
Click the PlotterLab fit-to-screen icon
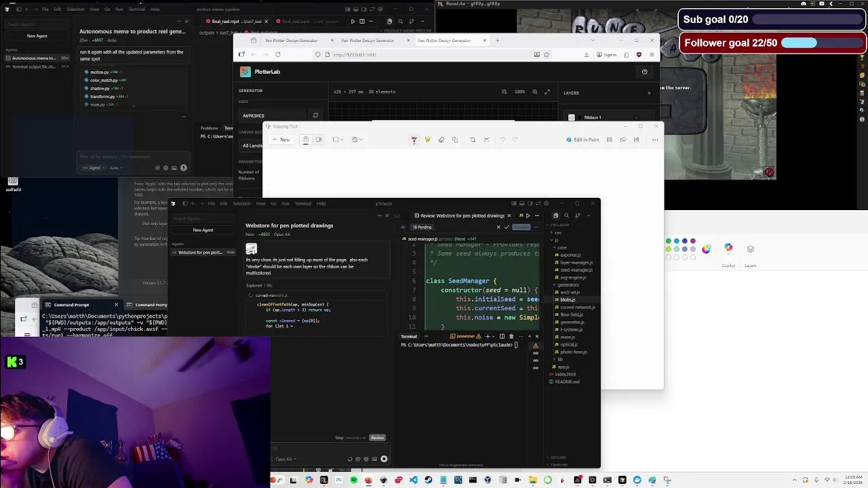(547, 91)
